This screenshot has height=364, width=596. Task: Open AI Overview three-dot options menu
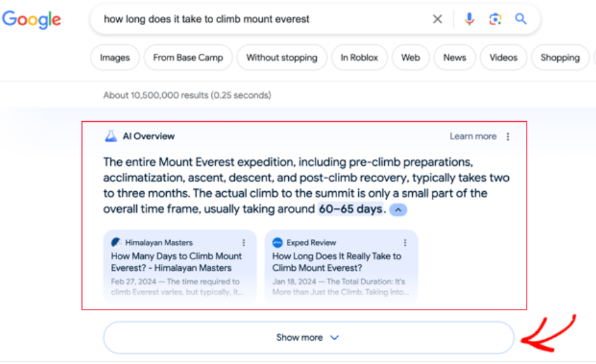click(x=508, y=137)
